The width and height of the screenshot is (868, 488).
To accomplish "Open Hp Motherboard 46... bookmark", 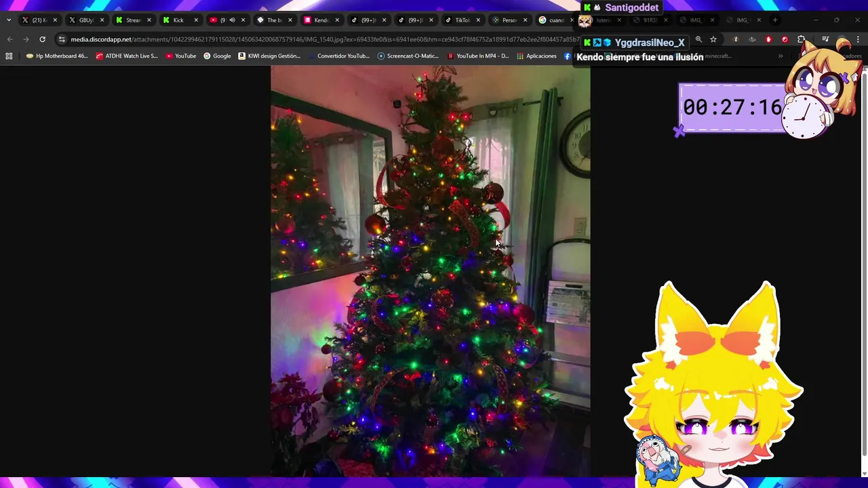I will point(57,56).
